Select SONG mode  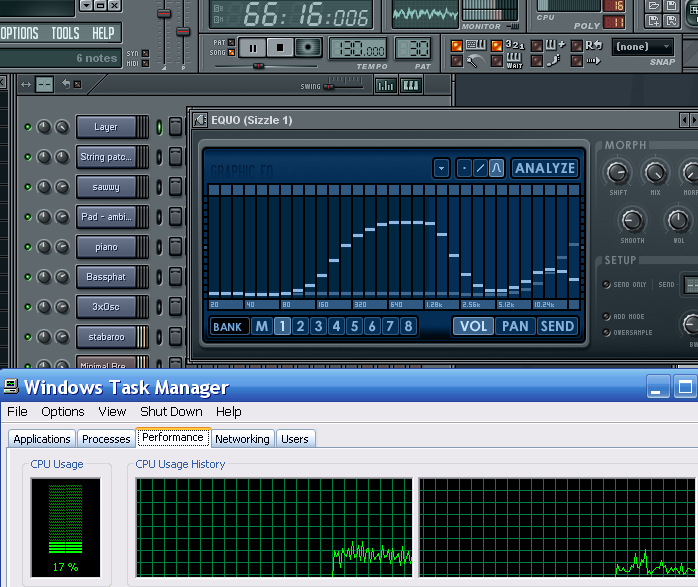coord(231,53)
